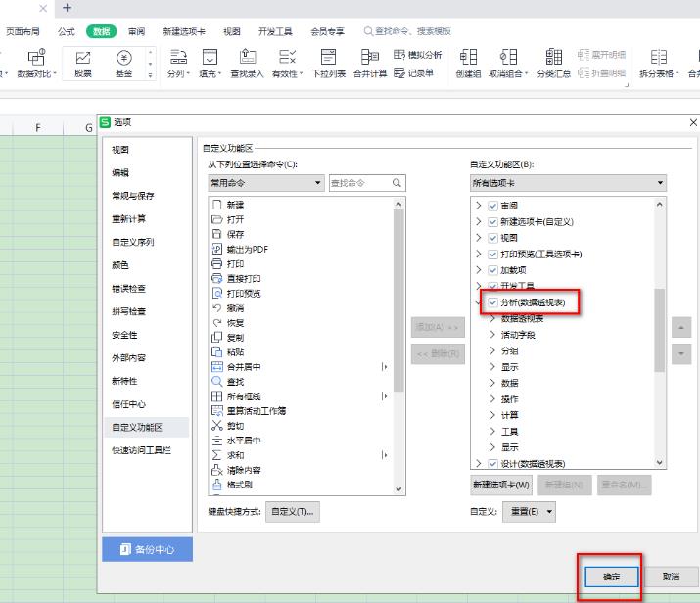700x603 pixels.
Task: Open the 股票 stock data type
Action: (83, 63)
